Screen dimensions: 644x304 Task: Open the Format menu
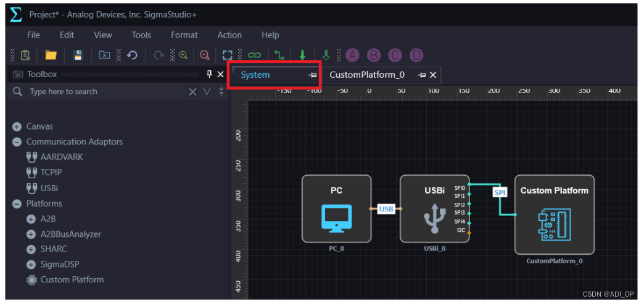pyautogui.click(x=184, y=35)
